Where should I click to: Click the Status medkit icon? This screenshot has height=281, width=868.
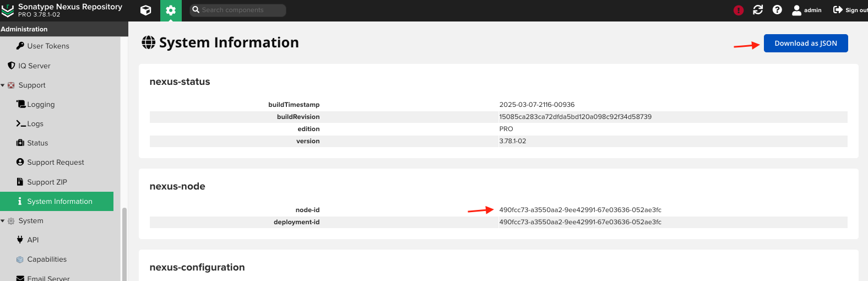(20, 143)
